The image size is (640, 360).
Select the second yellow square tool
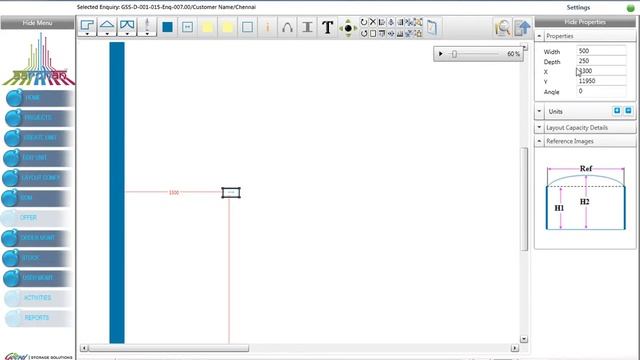pyautogui.click(x=227, y=27)
